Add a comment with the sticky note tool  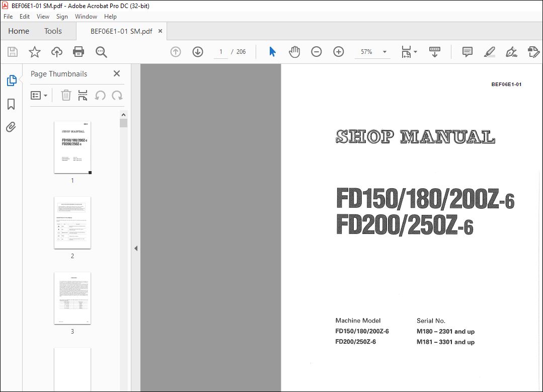click(468, 52)
